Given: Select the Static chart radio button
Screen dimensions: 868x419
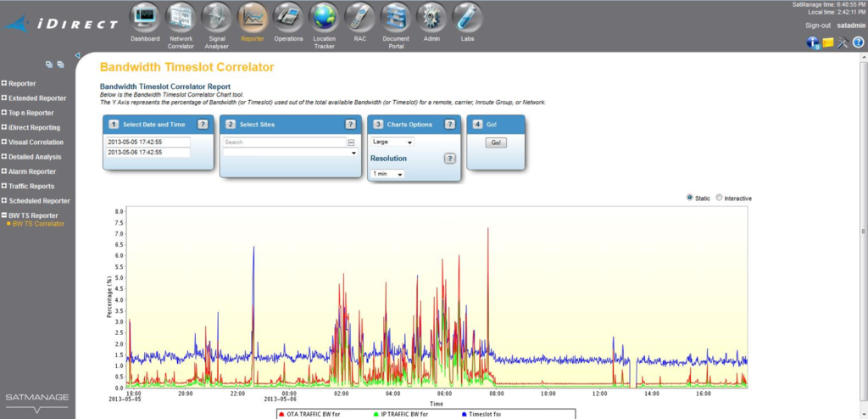Looking at the screenshot, I should (688, 198).
